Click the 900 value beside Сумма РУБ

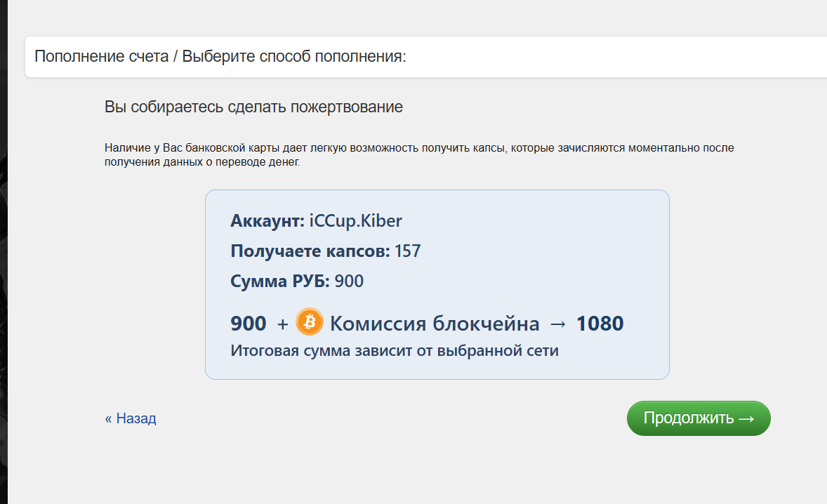pos(349,281)
